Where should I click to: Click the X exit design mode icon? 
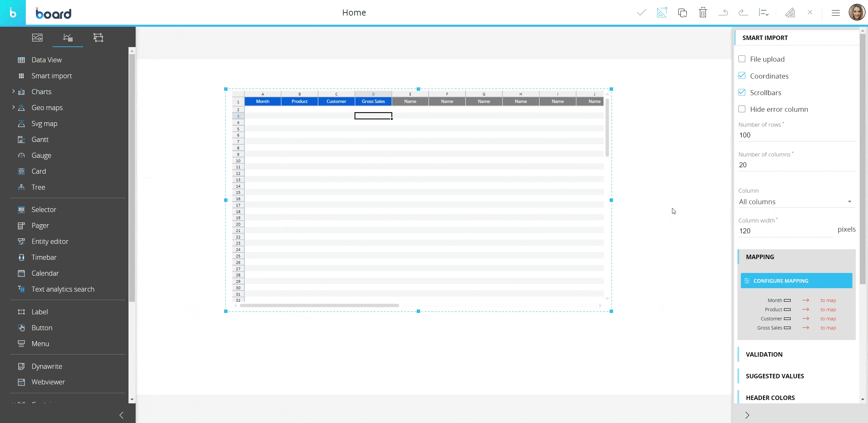coord(810,13)
